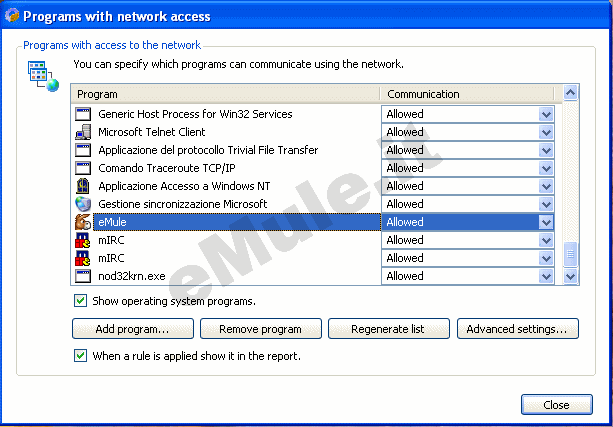Click the Regenerate list button
613x427 pixels.
389,329
